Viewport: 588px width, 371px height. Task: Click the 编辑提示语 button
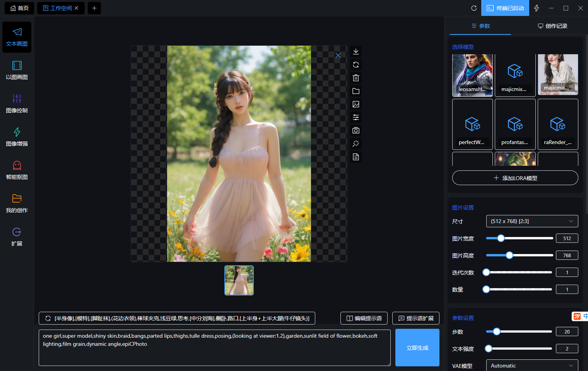coord(364,318)
